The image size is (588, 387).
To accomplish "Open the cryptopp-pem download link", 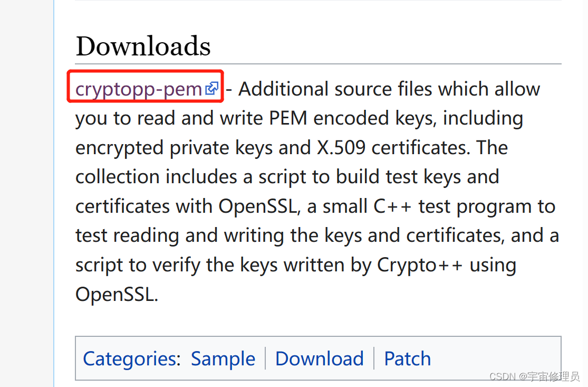I will (x=139, y=89).
